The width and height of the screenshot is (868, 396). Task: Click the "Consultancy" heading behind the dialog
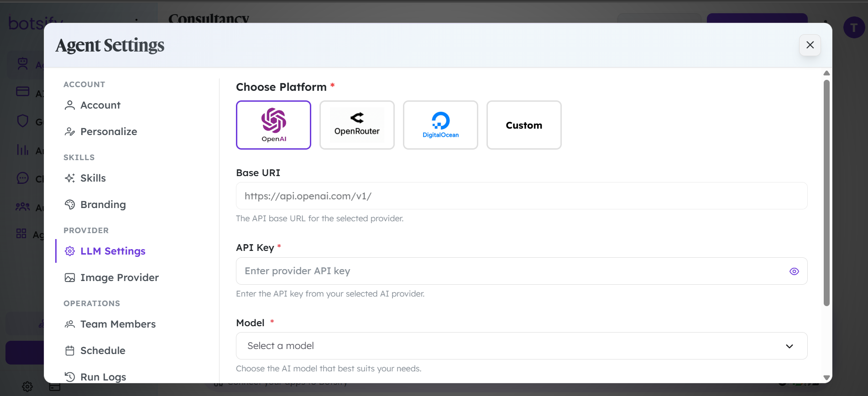209,19
